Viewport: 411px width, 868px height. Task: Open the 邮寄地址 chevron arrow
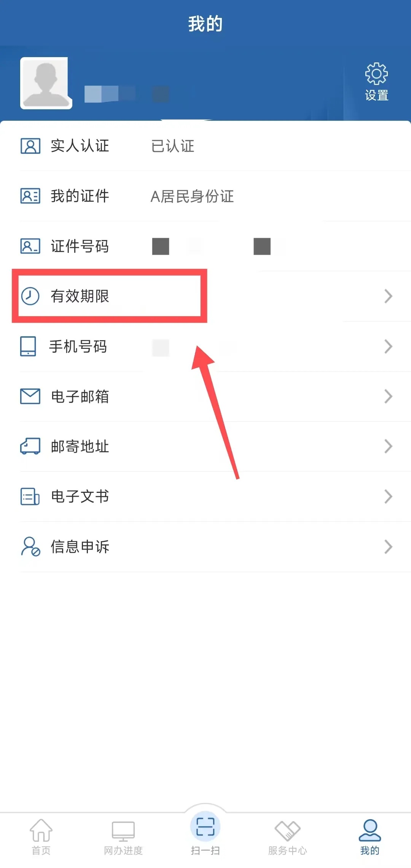[388, 446]
